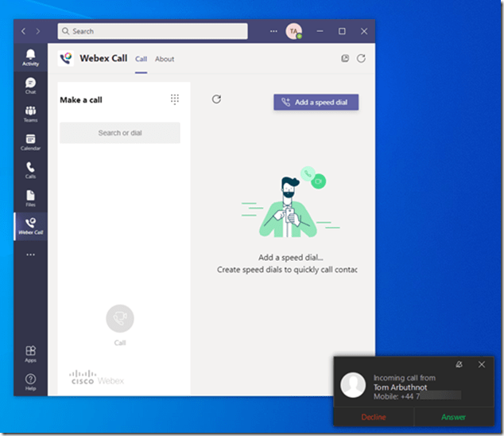Click Add a speed dial button
This screenshot has height=436, width=504.
point(316,102)
